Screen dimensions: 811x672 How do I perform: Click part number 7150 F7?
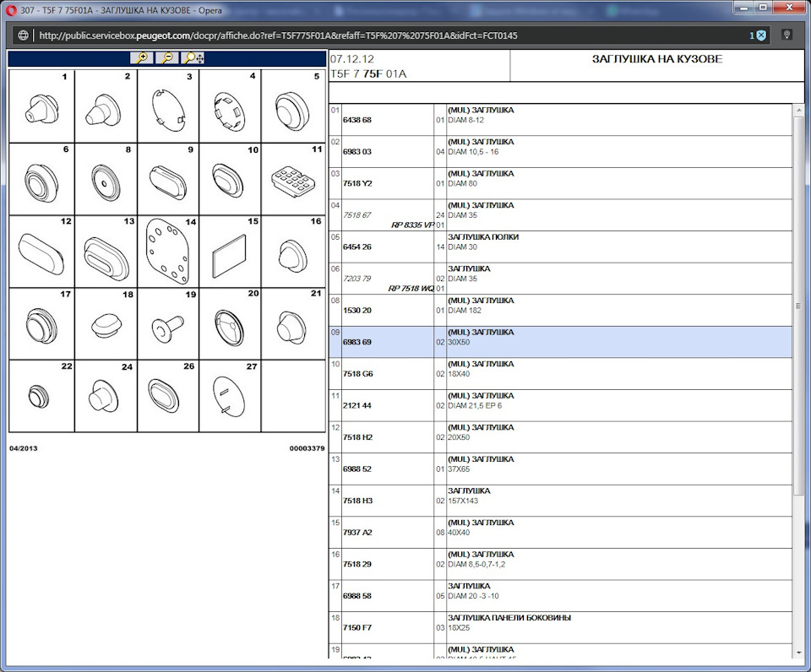[357, 627]
